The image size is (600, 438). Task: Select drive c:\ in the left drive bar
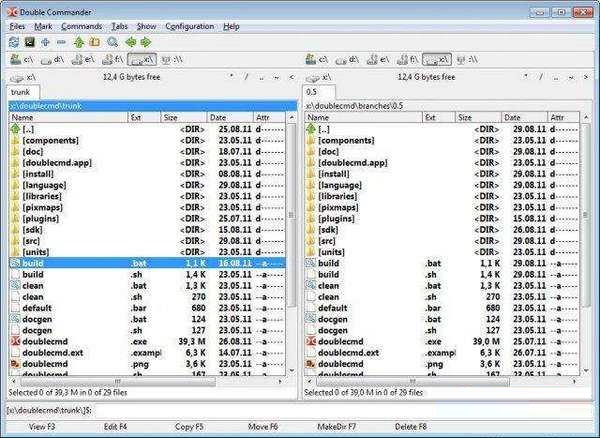click(x=22, y=59)
